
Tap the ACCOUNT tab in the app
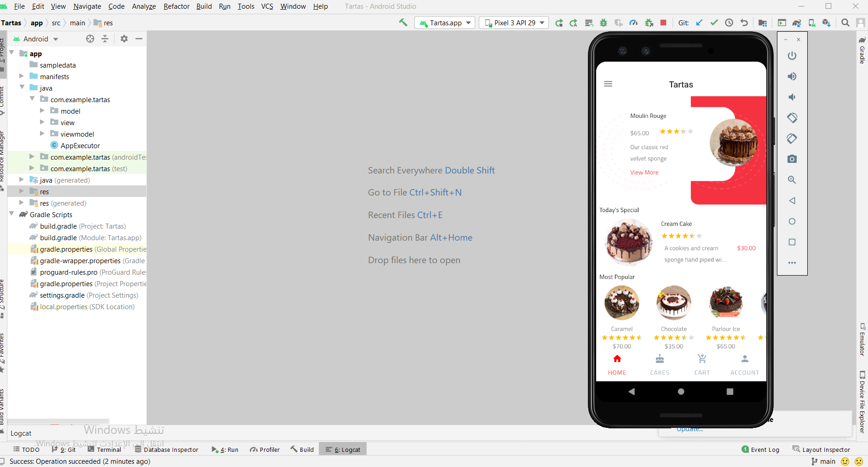(x=745, y=365)
